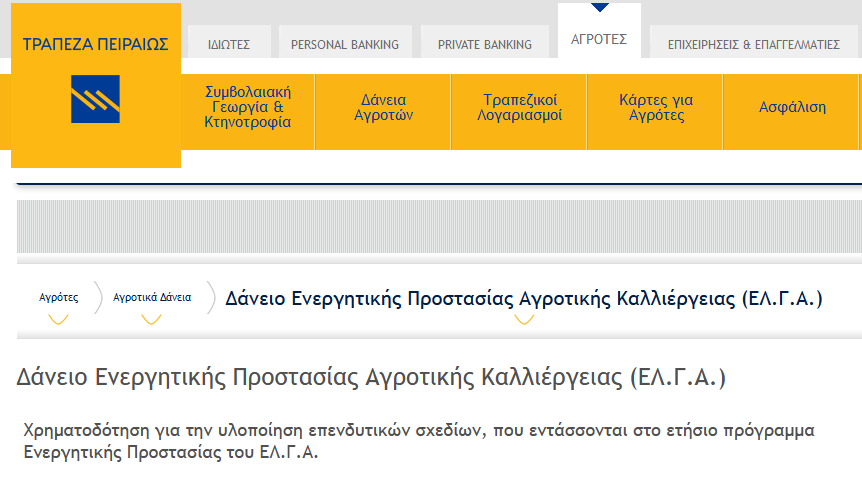This screenshot has width=862, height=498.
Task: Click the active ΑΓΡΟΤΕΣ tab
Action: [x=598, y=39]
